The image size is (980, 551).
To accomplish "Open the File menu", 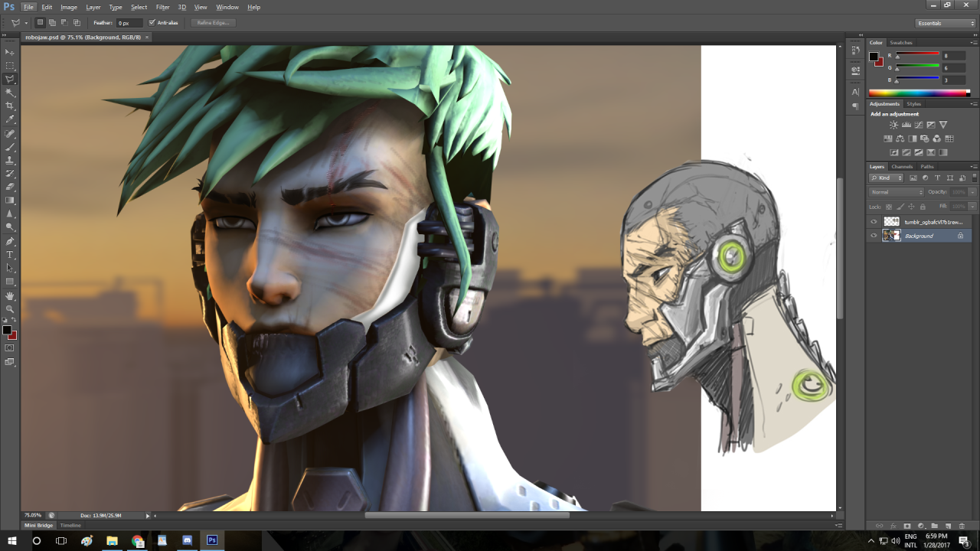I will (x=28, y=7).
